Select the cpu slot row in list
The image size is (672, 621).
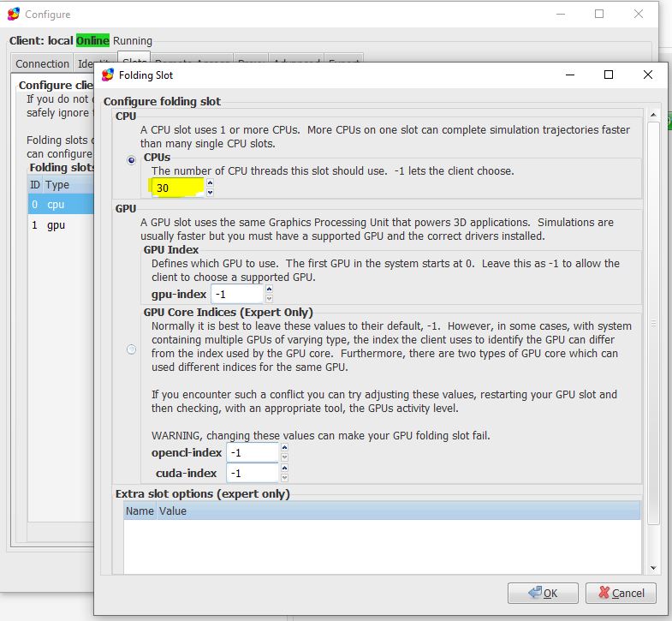pyautogui.click(x=56, y=204)
